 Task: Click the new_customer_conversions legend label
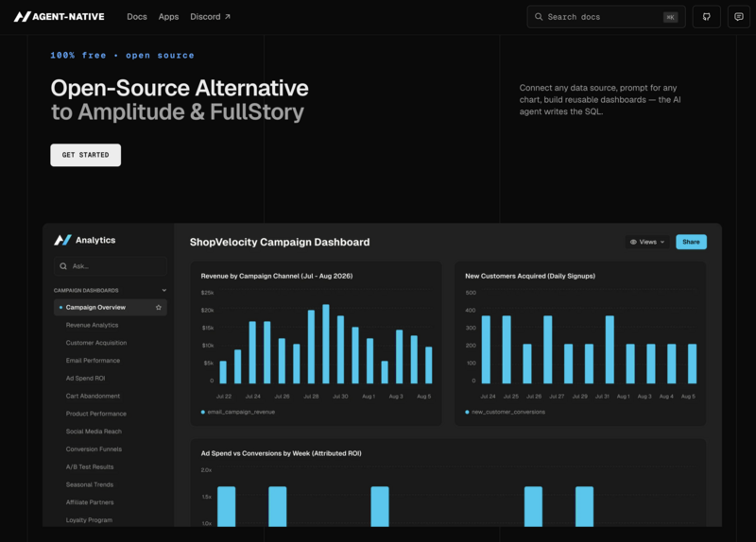tap(508, 412)
